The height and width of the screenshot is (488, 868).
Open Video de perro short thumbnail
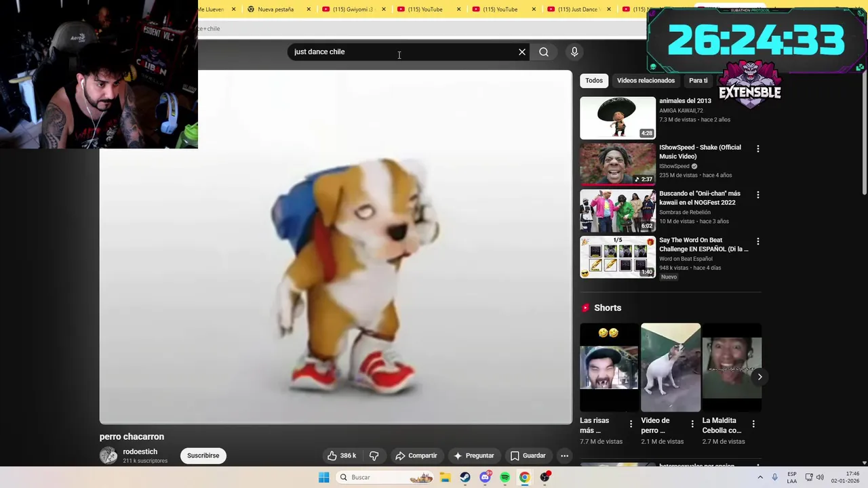point(671,367)
